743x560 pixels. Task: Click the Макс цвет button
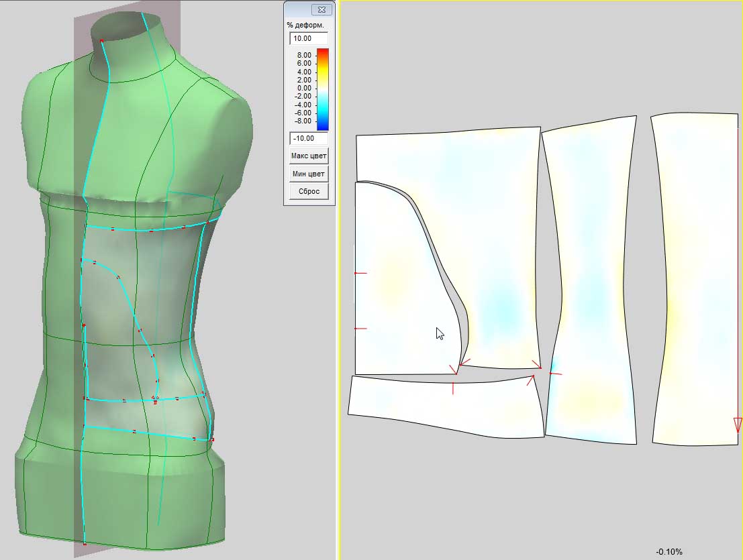pos(309,156)
